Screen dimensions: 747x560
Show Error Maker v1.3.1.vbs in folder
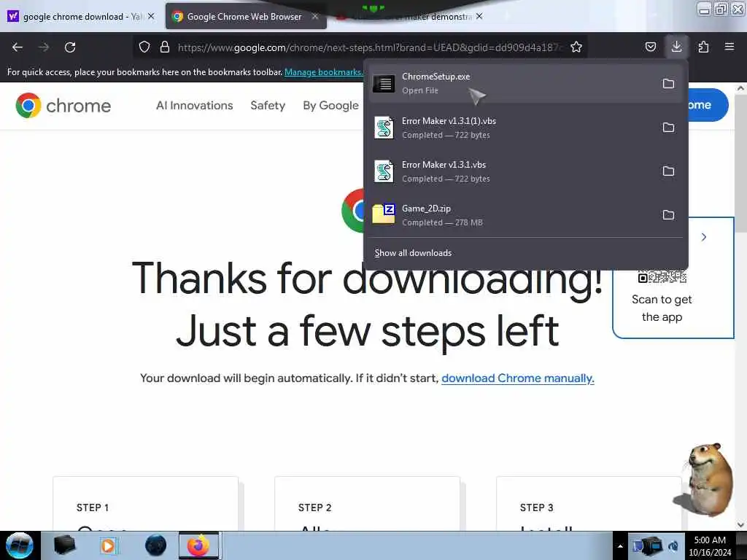tap(668, 171)
